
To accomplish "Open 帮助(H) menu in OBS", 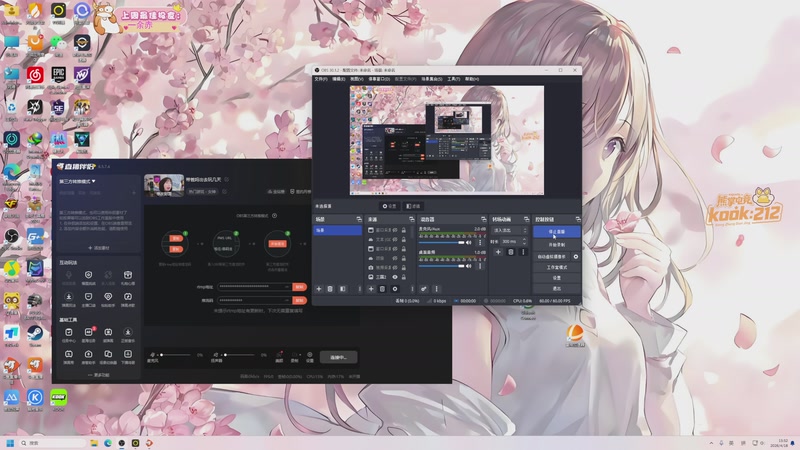I will [472, 79].
